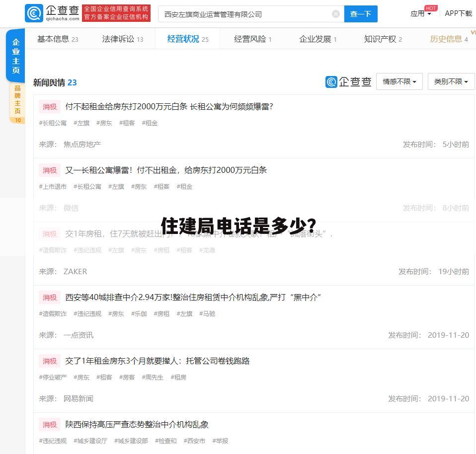Select the 品牌主页 side tab
The width and height of the screenshot is (476, 454).
(17, 103)
